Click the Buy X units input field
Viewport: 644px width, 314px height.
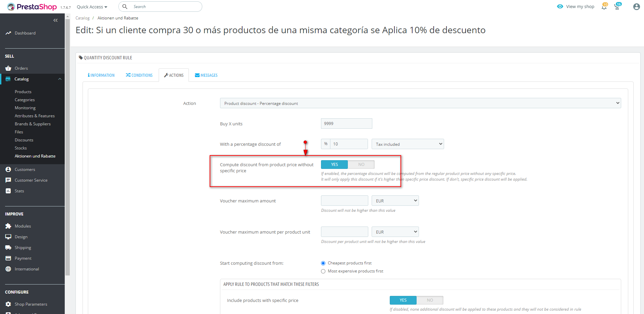point(346,123)
